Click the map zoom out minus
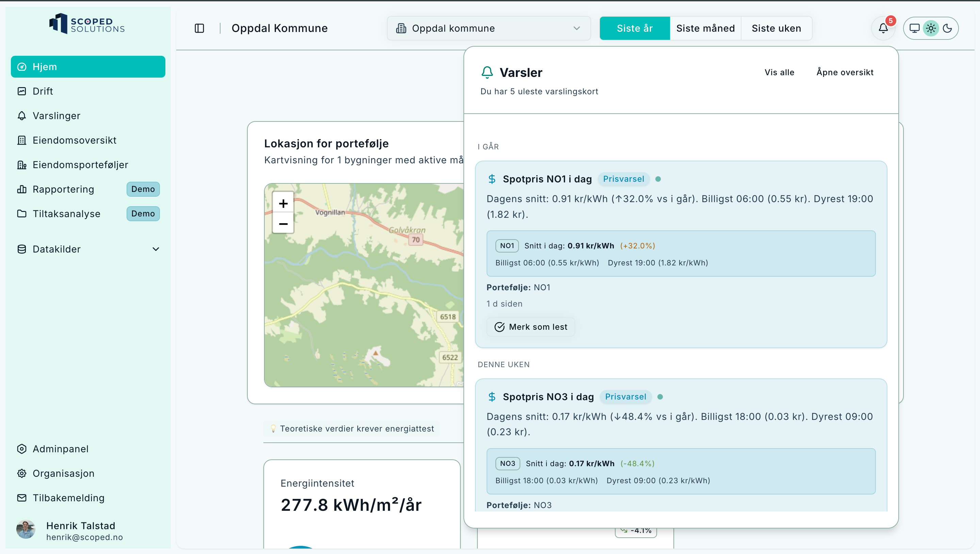Screen dimensions: 980x554 283,224
